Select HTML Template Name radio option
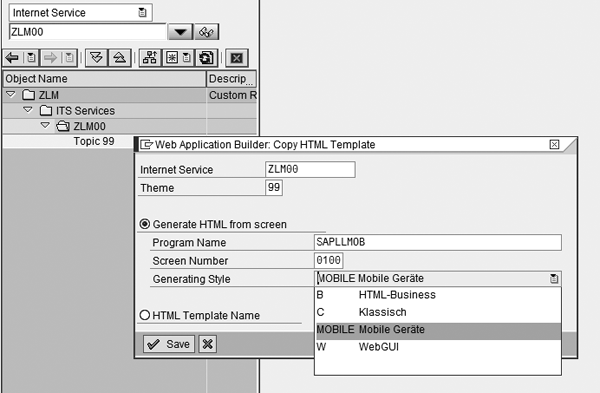The image size is (600, 393). 145,315
